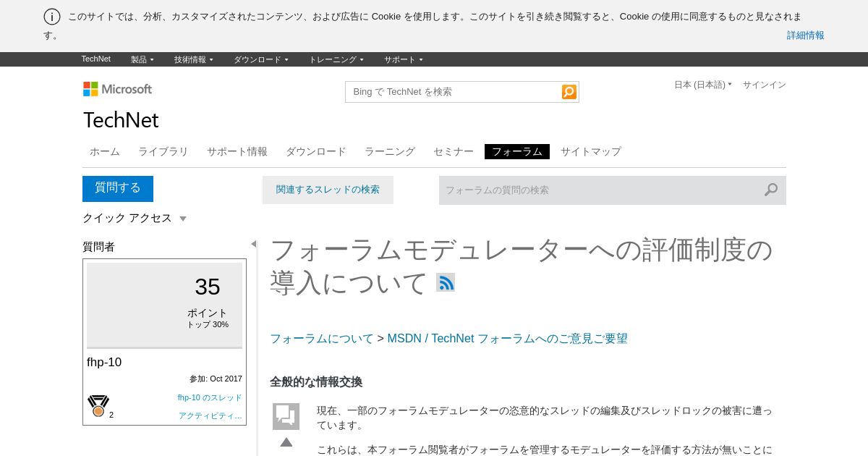The height and width of the screenshot is (456, 868).
Task: Open the RSS feed icon beside thread title
Action: (446, 282)
